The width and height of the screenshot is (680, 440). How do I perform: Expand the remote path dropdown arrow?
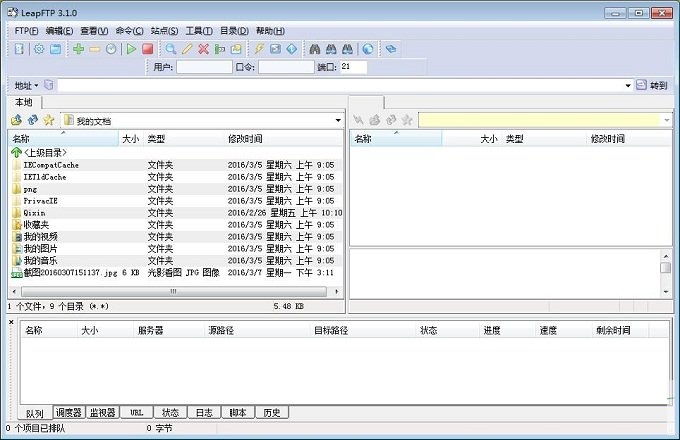pos(667,120)
